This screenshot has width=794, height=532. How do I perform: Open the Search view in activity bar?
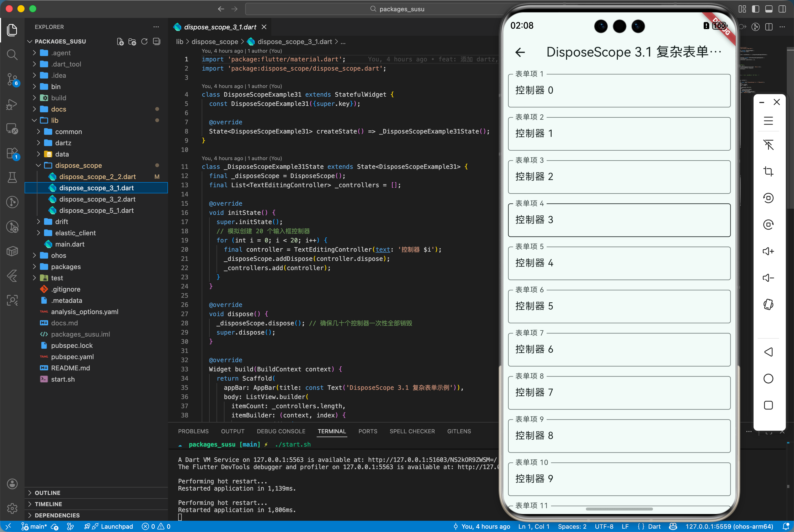point(12,54)
